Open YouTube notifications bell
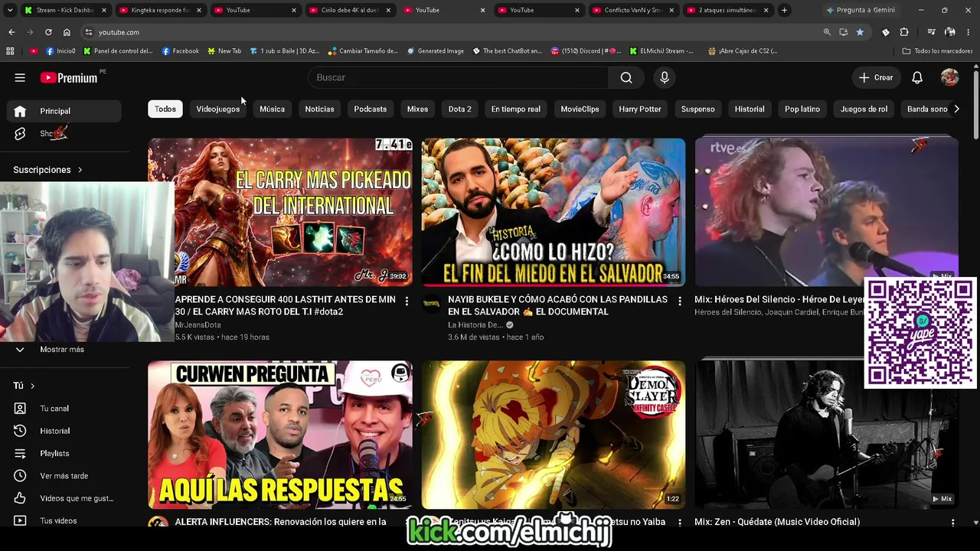Image resolution: width=980 pixels, height=551 pixels. [917, 77]
